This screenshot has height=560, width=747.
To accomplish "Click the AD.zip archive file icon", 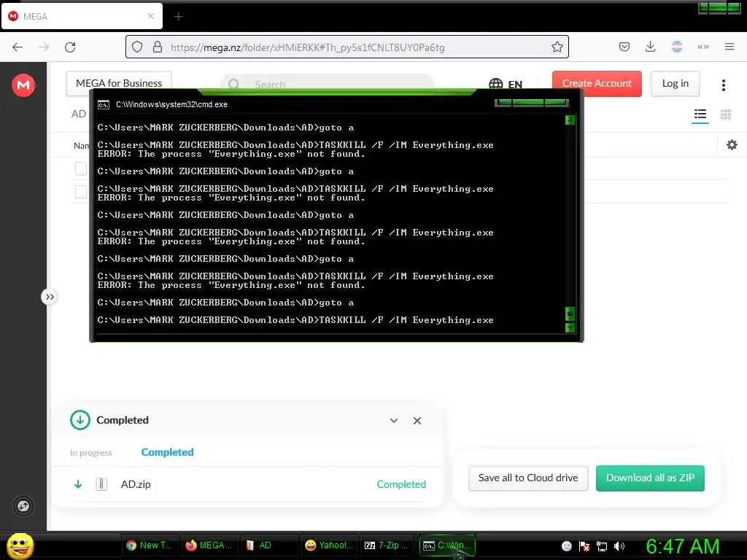I will point(101,484).
